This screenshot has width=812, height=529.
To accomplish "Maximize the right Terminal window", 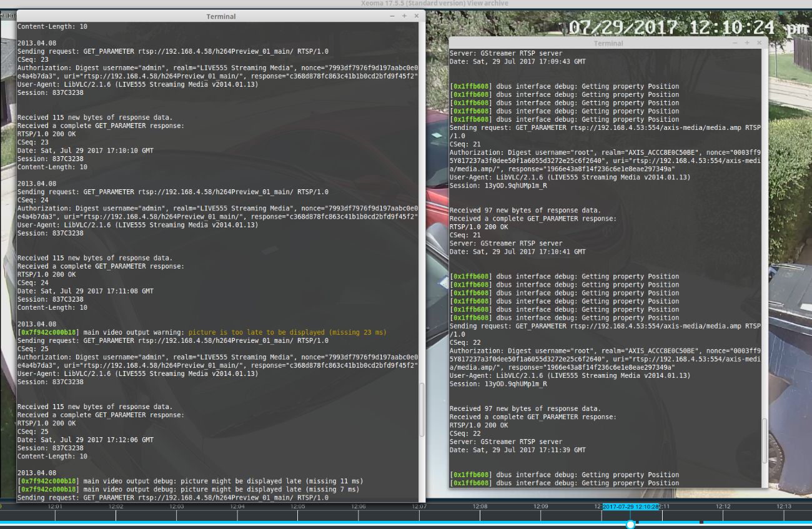I will [x=747, y=43].
